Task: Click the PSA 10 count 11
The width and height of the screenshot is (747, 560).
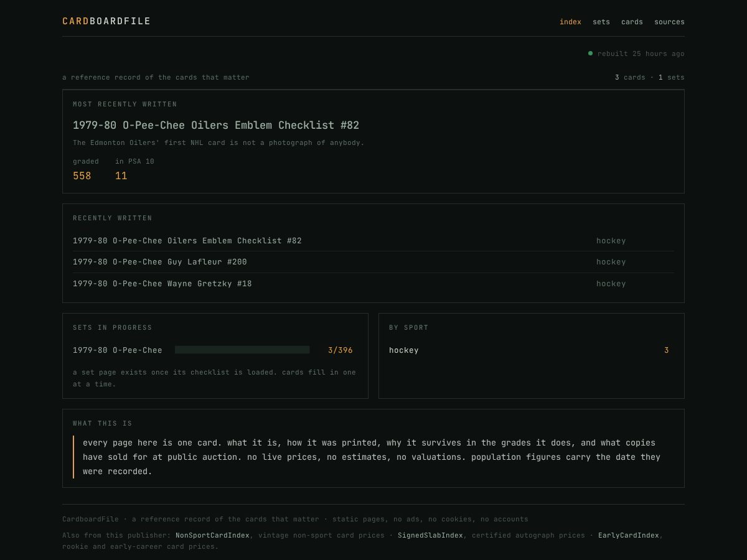Action: (121, 176)
